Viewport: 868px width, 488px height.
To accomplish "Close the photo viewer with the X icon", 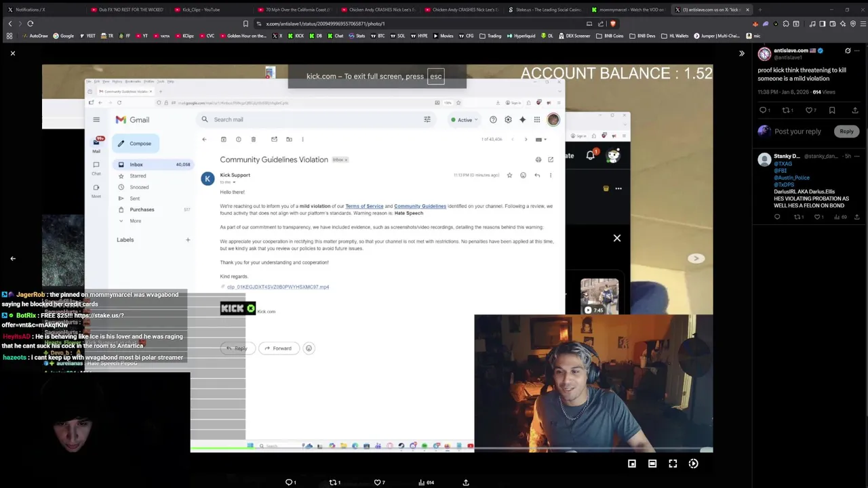I will point(12,53).
